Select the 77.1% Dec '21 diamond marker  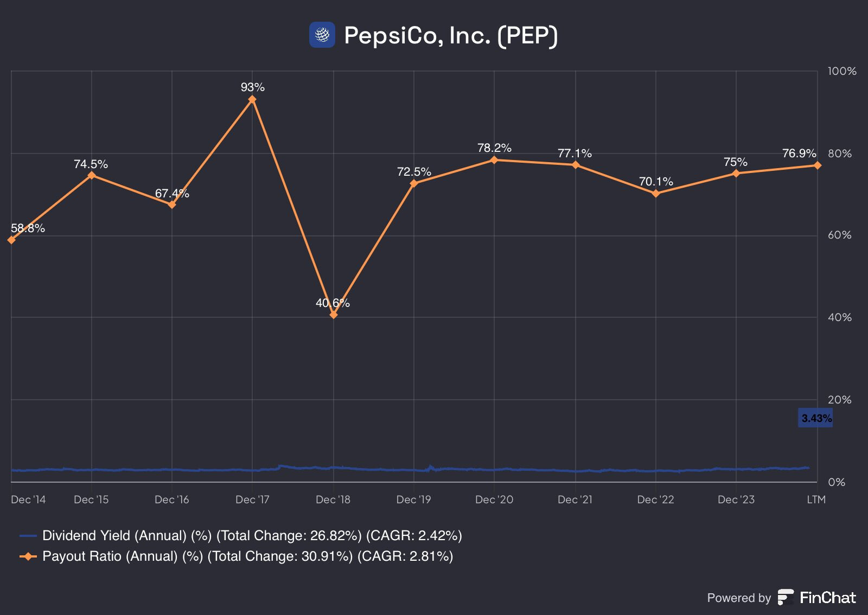pyautogui.click(x=576, y=164)
